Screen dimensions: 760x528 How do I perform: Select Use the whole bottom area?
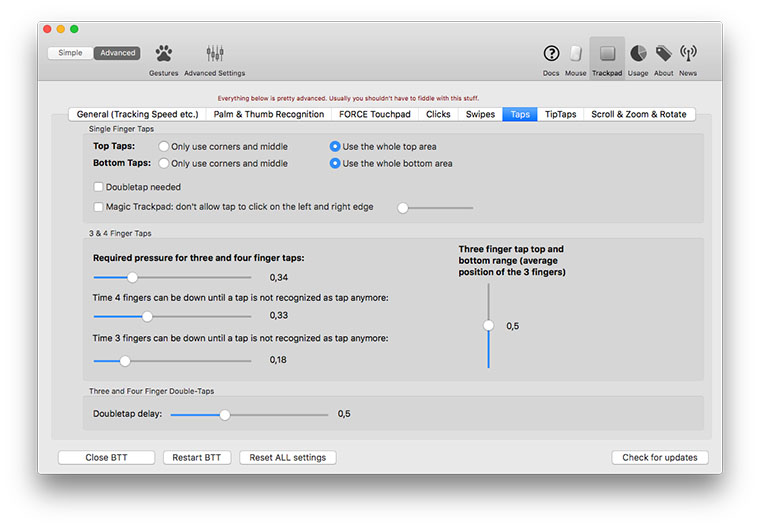pos(335,163)
